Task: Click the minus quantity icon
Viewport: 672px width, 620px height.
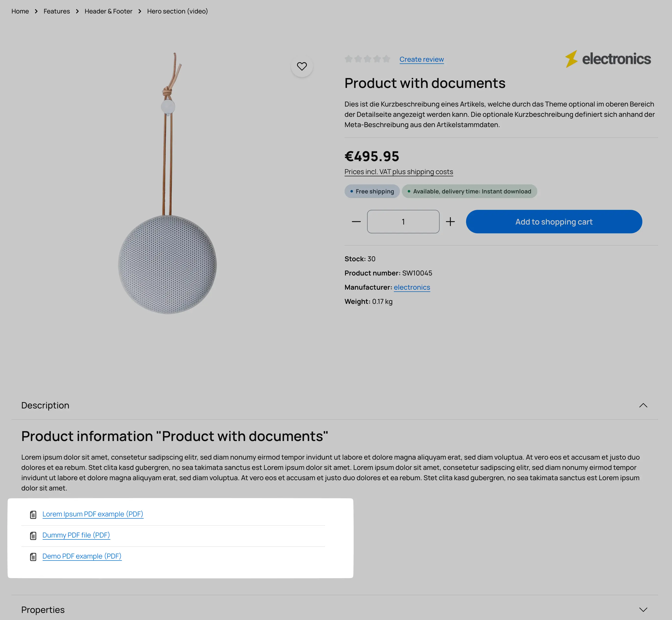Action: click(356, 222)
